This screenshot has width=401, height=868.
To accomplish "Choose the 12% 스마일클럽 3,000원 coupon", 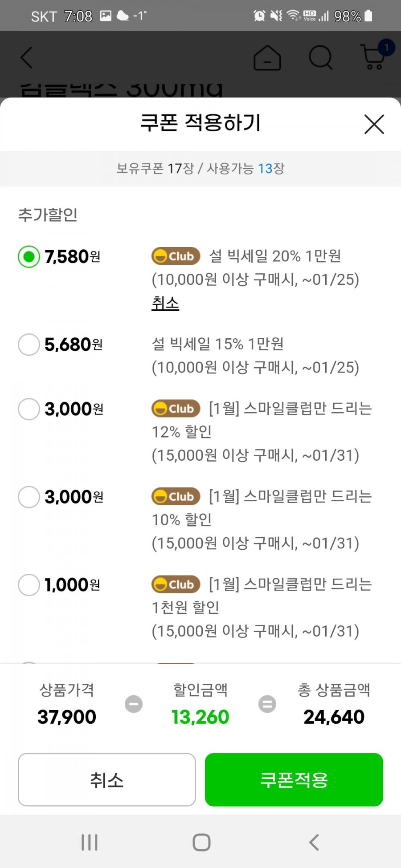I will point(29,409).
